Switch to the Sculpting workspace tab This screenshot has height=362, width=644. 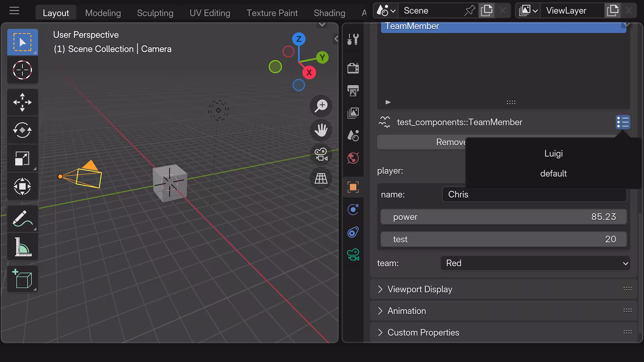coord(155,13)
